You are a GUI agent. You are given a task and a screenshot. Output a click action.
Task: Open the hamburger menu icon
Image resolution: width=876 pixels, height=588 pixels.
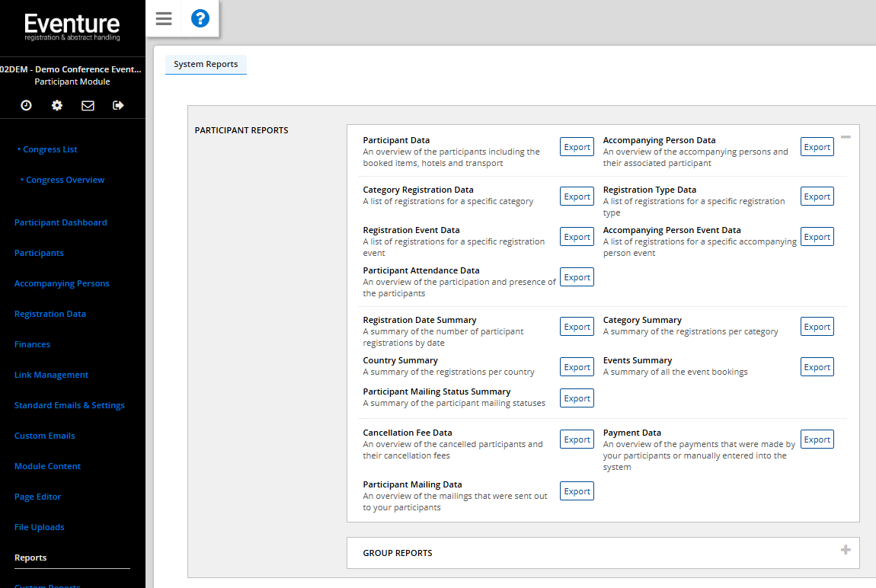pos(164,18)
